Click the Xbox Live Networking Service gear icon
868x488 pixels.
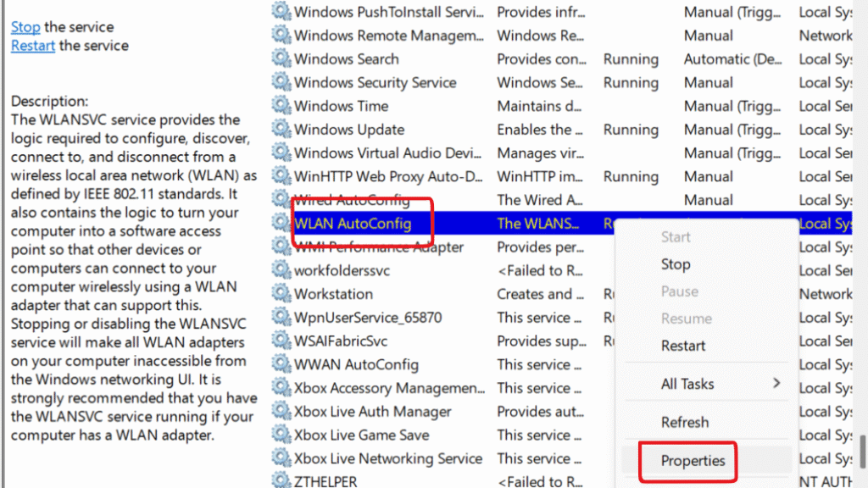point(281,458)
